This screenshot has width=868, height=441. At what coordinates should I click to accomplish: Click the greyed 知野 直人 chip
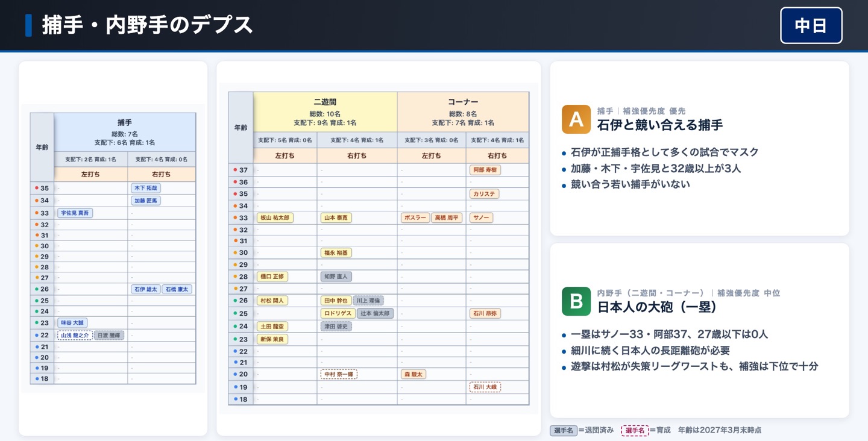[336, 277]
